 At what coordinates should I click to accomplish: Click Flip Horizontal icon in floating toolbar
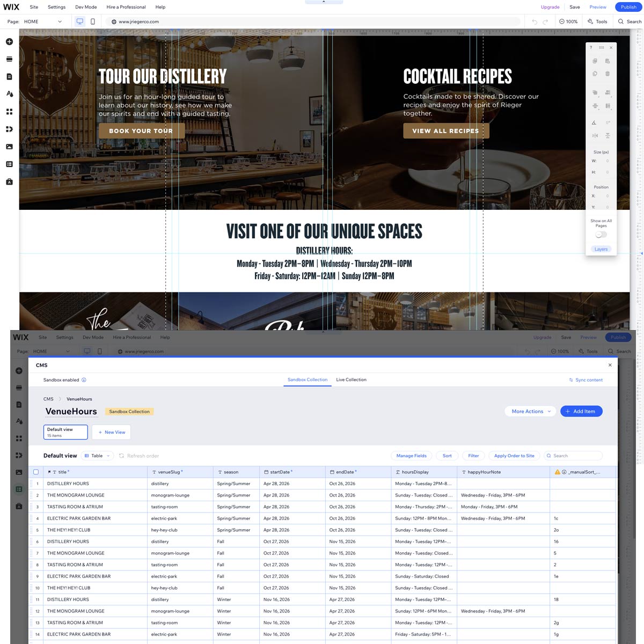tap(595, 136)
